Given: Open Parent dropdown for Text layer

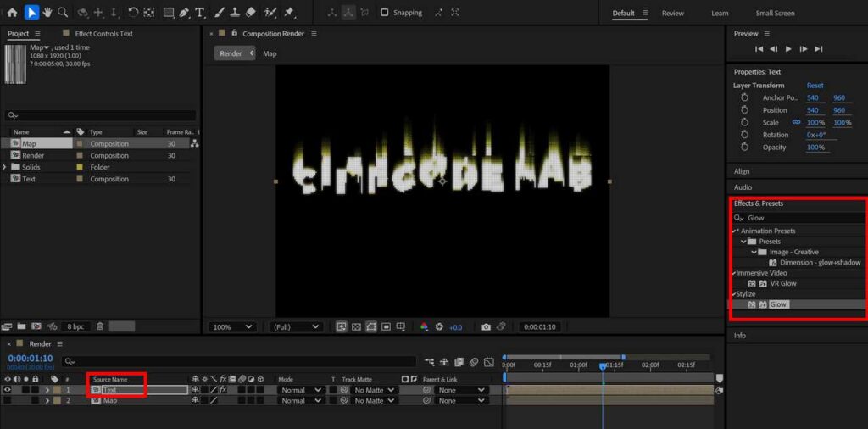Looking at the screenshot, I should pos(460,390).
